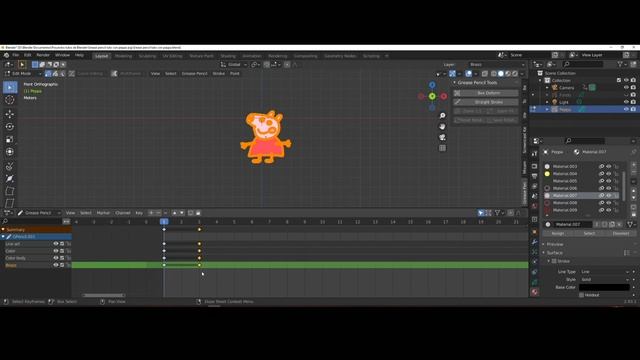This screenshot has height=360, width=640.
Task: Open the Line Type dropdown
Action: point(604,271)
